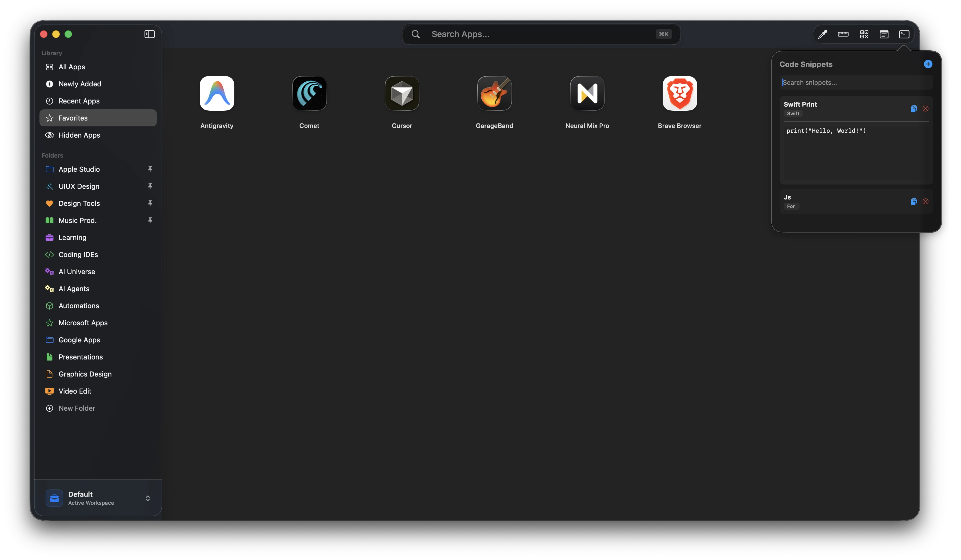This screenshot has height=560, width=961.
Task: Create a New Folder
Action: click(x=98, y=408)
